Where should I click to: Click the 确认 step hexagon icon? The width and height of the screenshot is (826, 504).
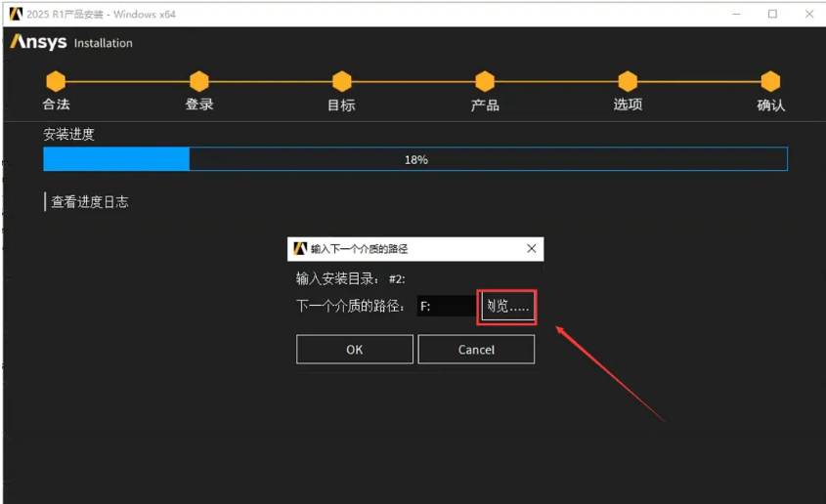tap(770, 81)
